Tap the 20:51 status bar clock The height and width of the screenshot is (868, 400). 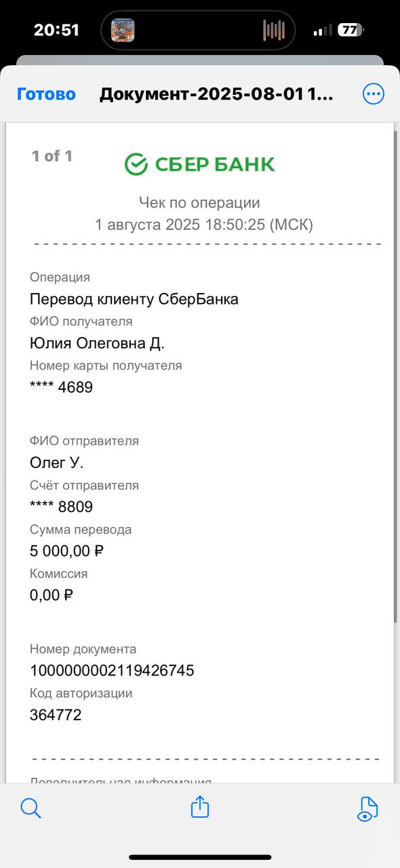click(x=56, y=30)
